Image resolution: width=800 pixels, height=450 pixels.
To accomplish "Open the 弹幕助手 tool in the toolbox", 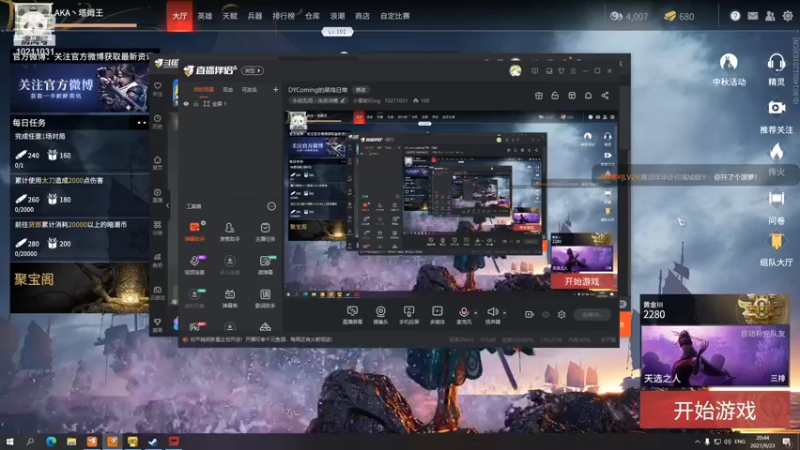I will [194, 231].
